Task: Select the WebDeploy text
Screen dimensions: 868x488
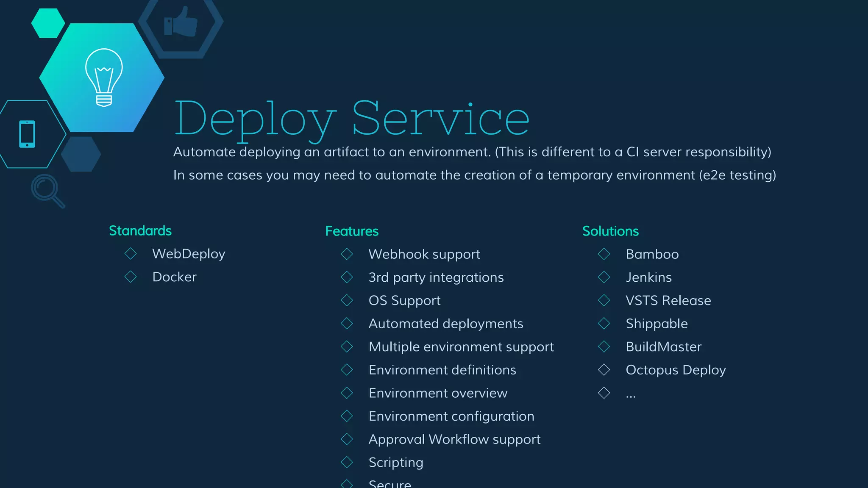Action: pos(189,254)
